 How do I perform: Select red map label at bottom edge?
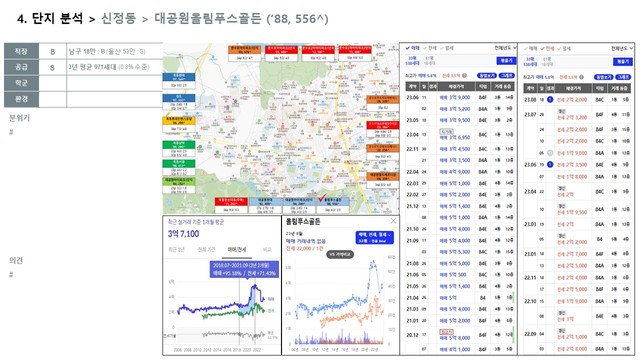231,205
